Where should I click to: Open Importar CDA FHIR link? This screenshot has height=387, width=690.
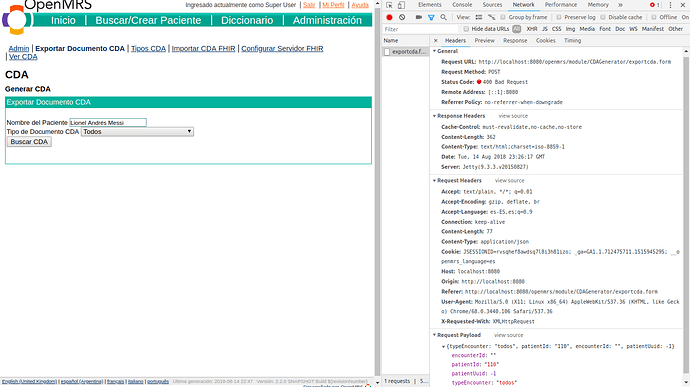[203, 48]
